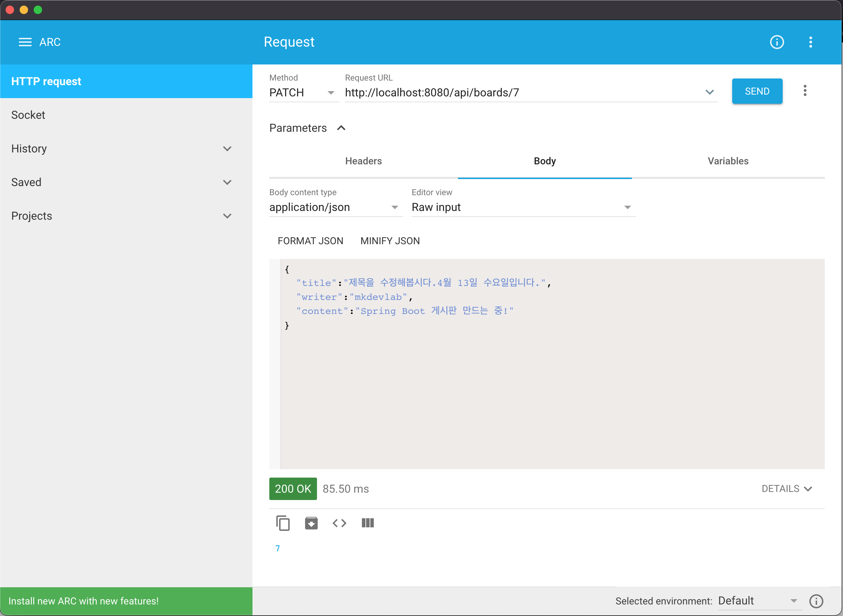Screen dimensions: 843x616
Task: Open the header three-dot options menu
Action: (x=810, y=42)
